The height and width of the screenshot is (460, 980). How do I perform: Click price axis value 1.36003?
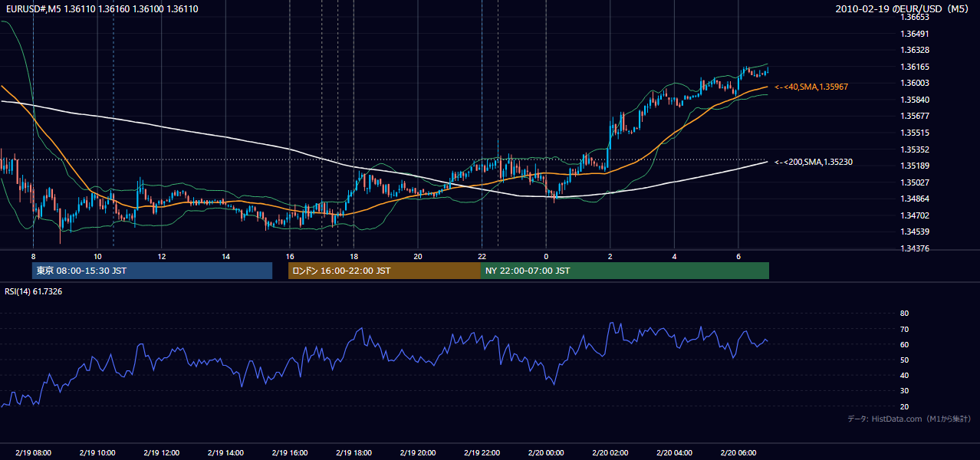pos(914,83)
